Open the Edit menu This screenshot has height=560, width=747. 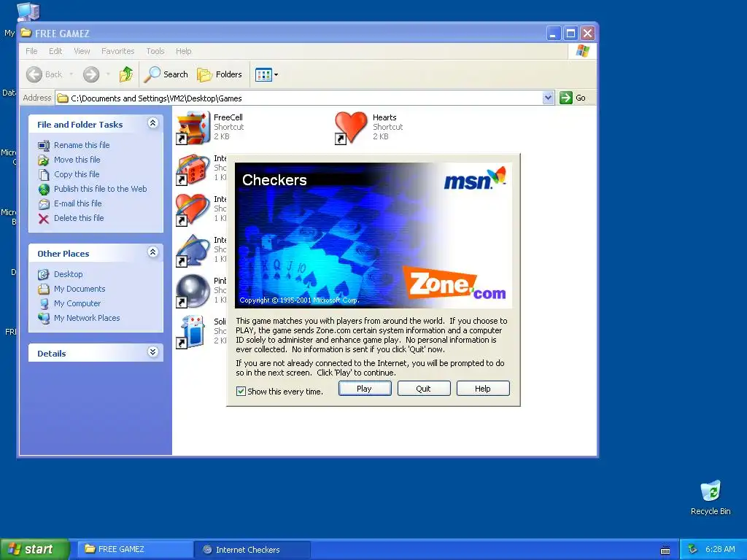(55, 51)
